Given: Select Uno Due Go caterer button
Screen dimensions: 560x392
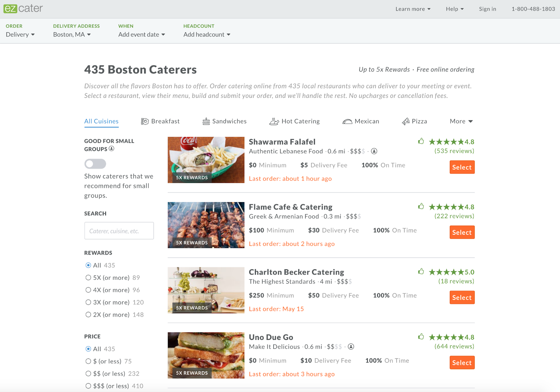Looking at the screenshot, I should tap(462, 363).
